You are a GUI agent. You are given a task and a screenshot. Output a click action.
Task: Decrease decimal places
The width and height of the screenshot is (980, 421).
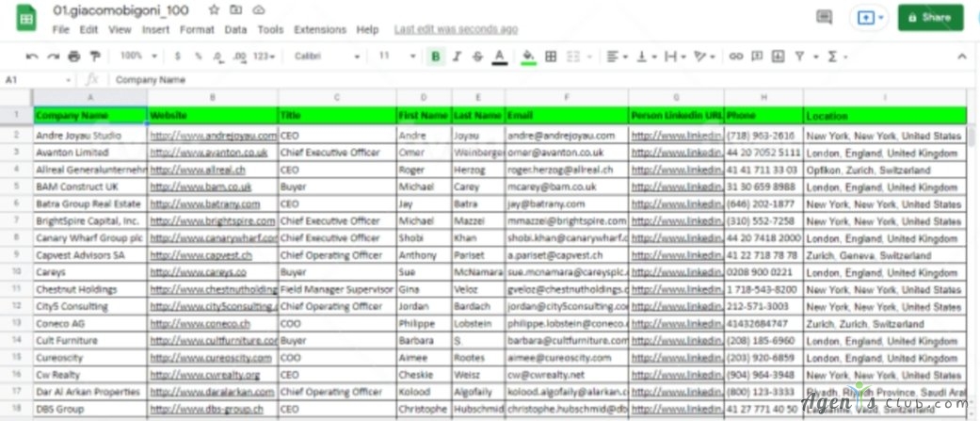click(x=218, y=57)
